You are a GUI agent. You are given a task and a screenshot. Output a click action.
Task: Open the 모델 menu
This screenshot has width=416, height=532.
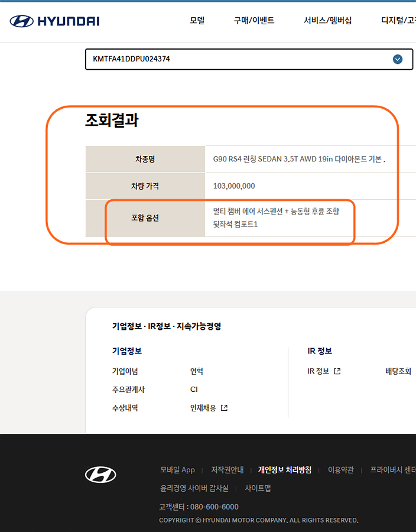(x=197, y=21)
